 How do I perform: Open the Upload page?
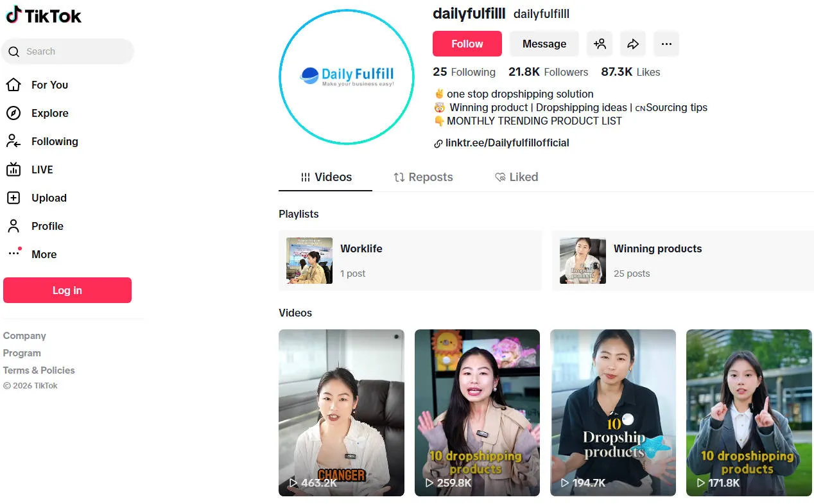point(48,198)
